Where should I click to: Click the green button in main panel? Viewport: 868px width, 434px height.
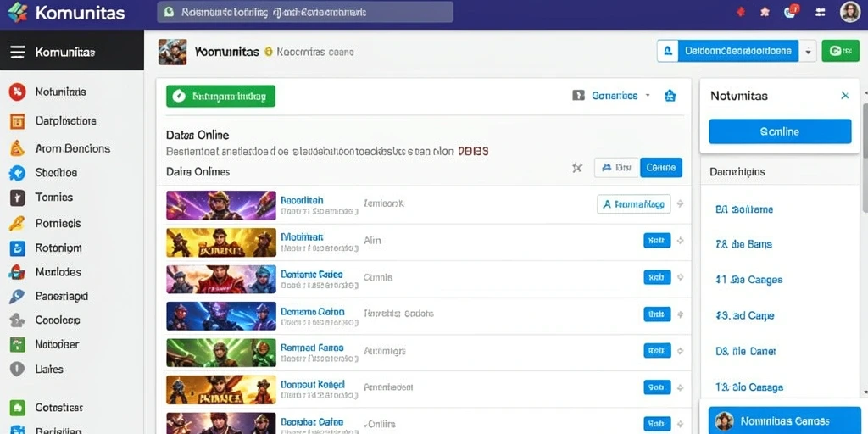(221, 97)
